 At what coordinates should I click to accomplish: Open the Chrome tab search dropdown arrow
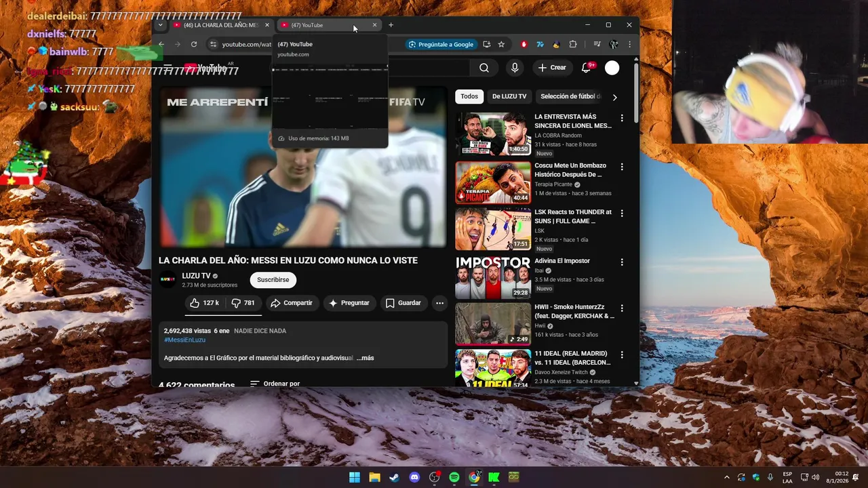[160, 25]
